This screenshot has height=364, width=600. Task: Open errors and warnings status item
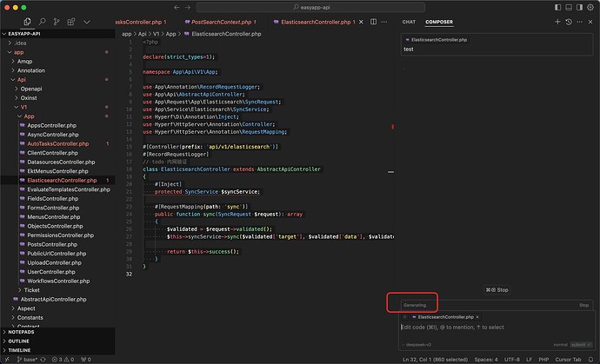[x=63, y=360]
